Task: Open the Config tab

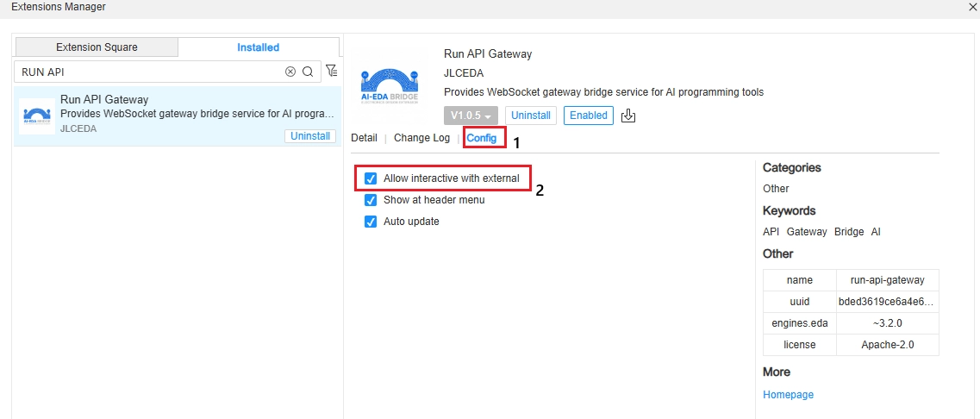Action: 482,138
